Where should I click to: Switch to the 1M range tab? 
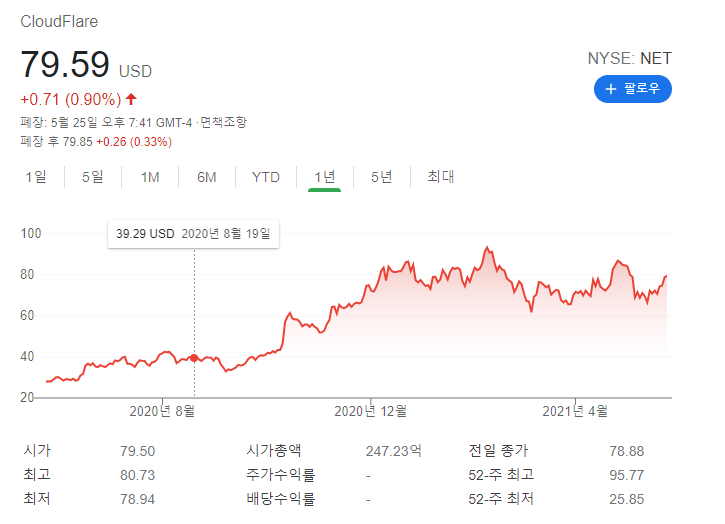pos(150,177)
